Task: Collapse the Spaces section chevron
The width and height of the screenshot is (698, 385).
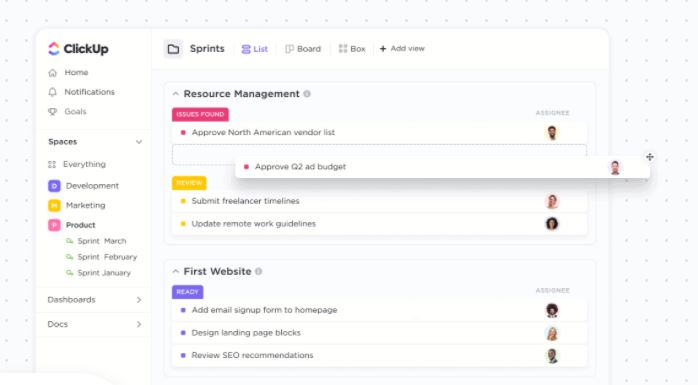Action: [139, 142]
